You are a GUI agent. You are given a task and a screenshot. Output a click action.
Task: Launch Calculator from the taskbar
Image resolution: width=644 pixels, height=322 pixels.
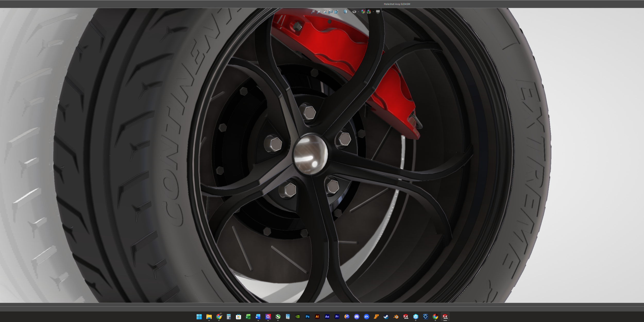tap(229, 317)
